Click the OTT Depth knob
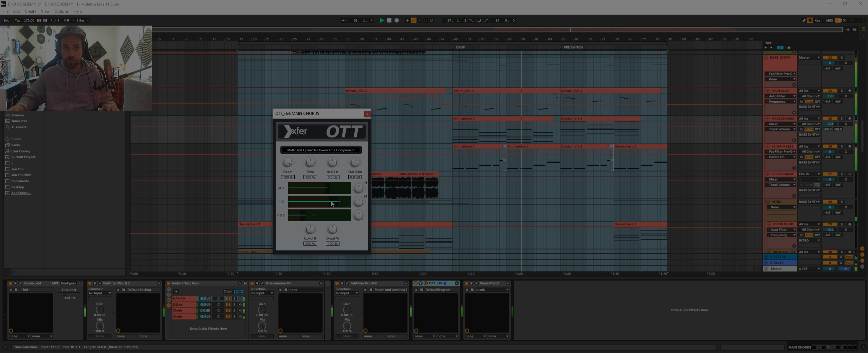The height and width of the screenshot is (353, 868). click(x=288, y=163)
